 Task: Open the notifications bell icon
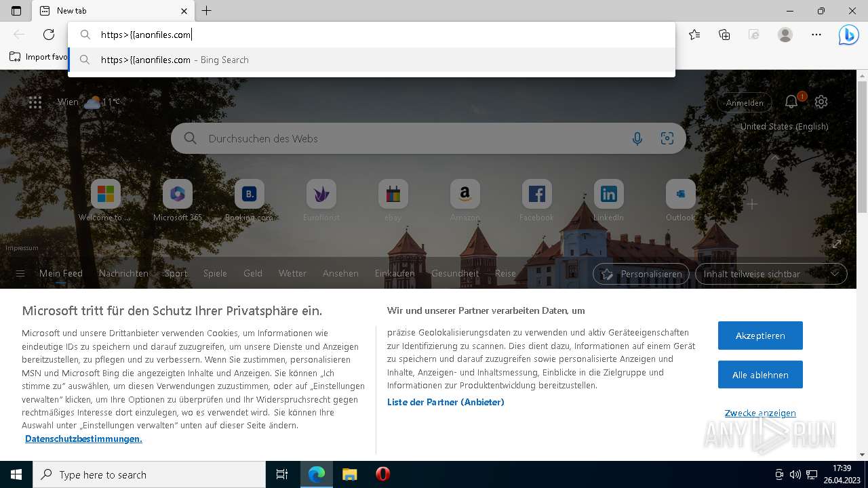(791, 102)
